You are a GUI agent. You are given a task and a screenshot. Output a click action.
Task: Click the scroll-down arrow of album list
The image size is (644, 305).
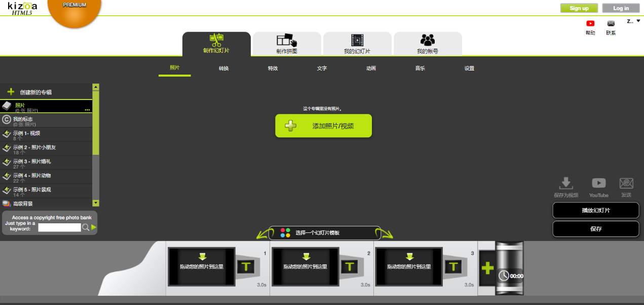(96, 203)
